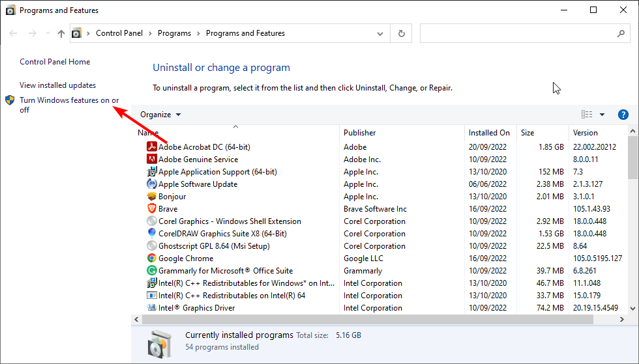The image size is (639, 364).
Task: Select the Brave browser icon in list
Action: coord(151,208)
